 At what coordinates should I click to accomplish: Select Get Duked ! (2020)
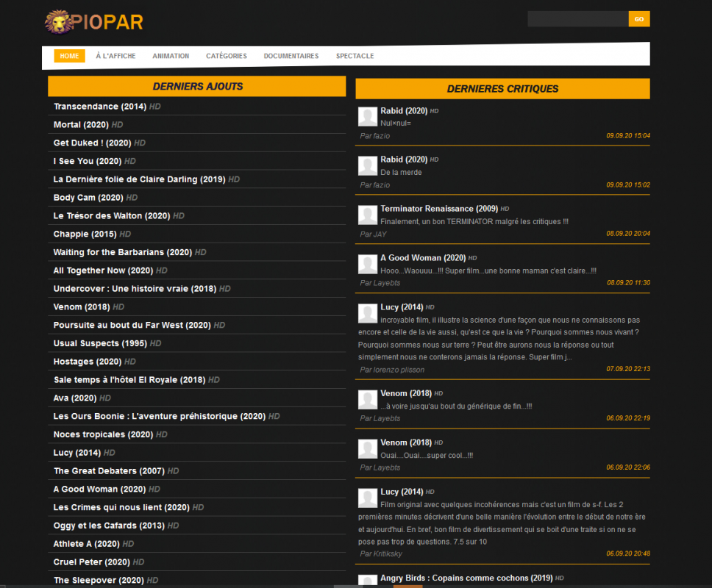92,143
